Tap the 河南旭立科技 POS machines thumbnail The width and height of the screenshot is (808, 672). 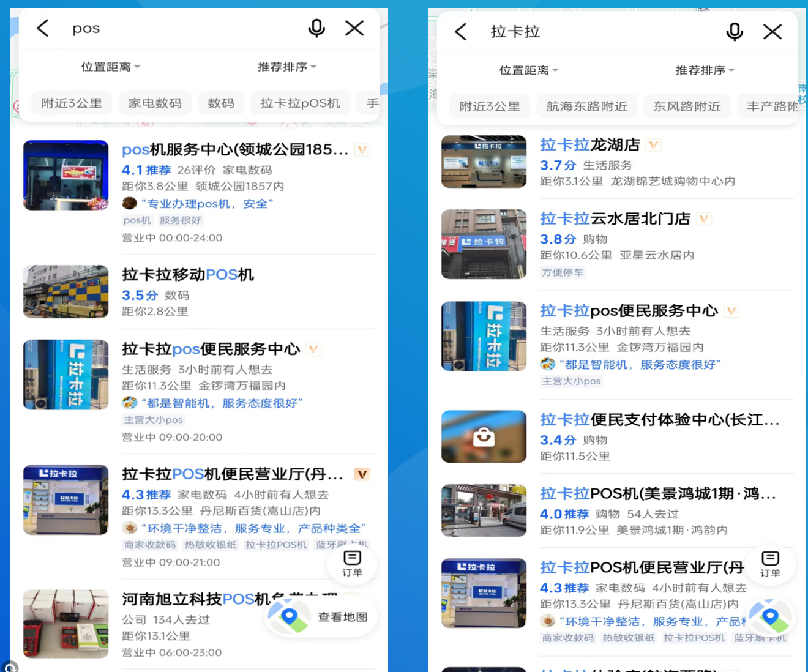[x=65, y=624]
